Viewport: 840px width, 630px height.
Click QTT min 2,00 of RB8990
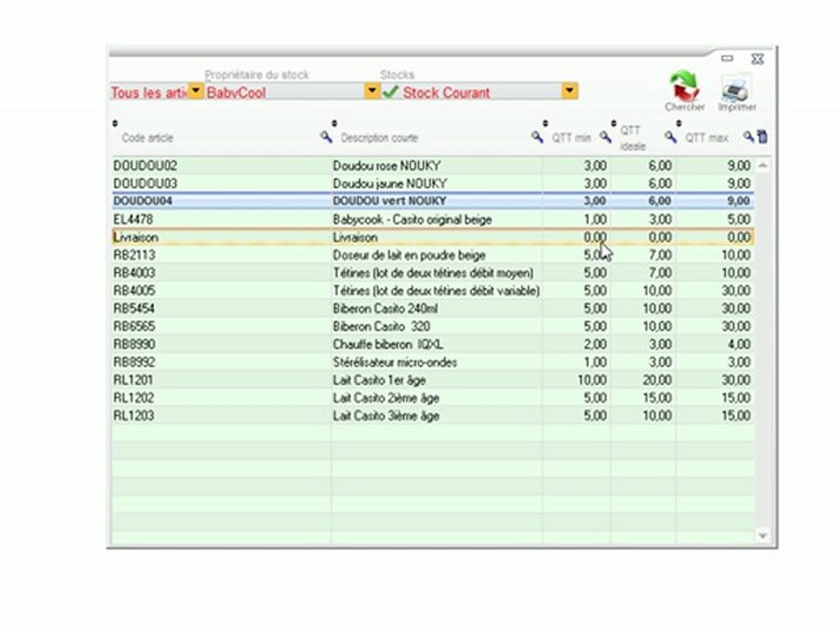(x=595, y=344)
